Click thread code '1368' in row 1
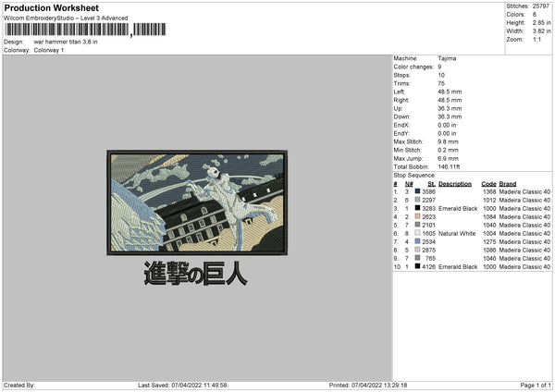555x392 pixels. (489, 191)
